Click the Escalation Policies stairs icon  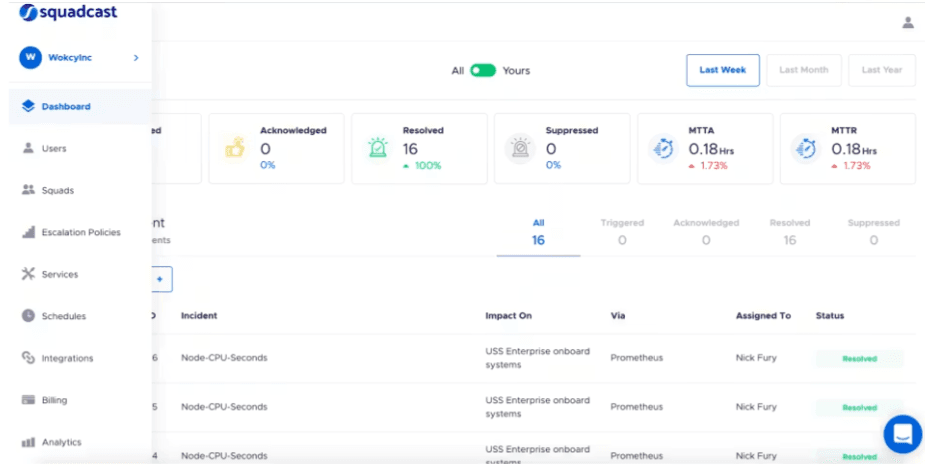(x=28, y=232)
